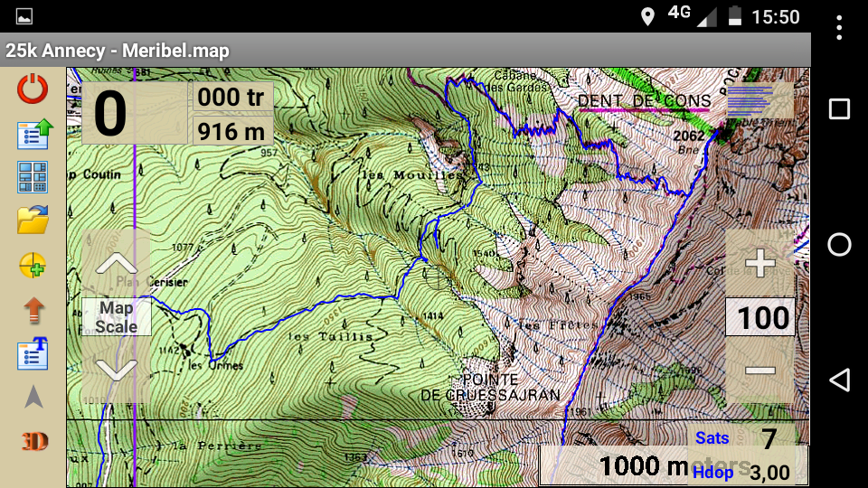Tap the Sats and Hdop GPS panel

tap(748, 455)
